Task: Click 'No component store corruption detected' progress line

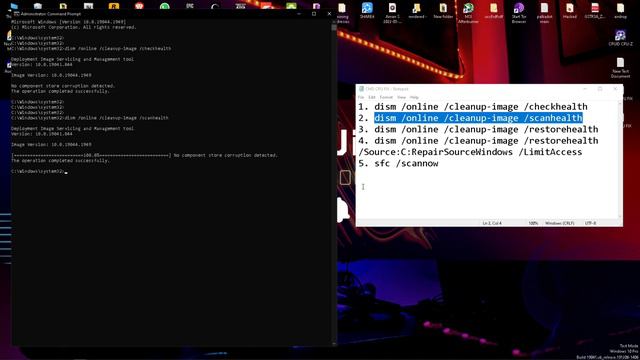Action: pyautogui.click(x=144, y=155)
